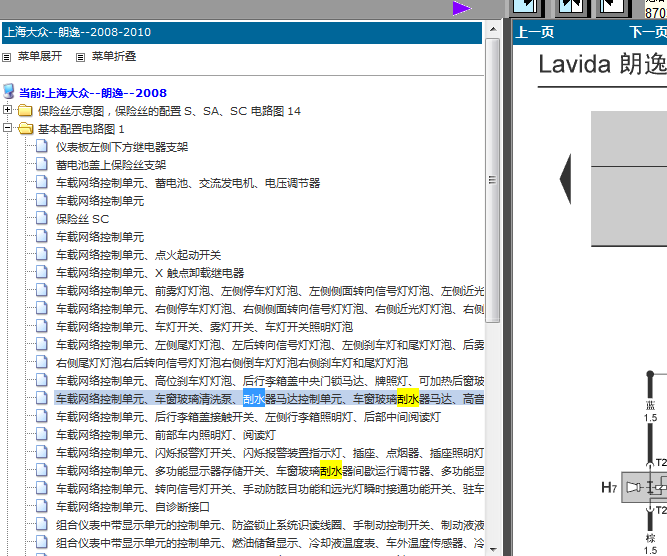667x556 pixels.
Task: Click the computer icon before 当前:上海大众
Action: point(8,91)
